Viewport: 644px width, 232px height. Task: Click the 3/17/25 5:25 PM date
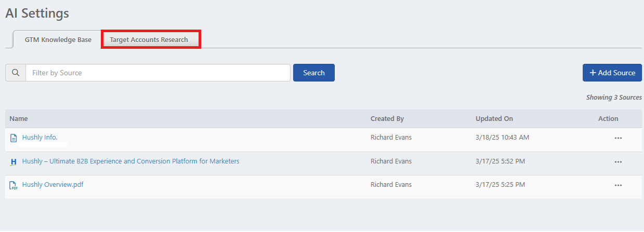point(500,185)
